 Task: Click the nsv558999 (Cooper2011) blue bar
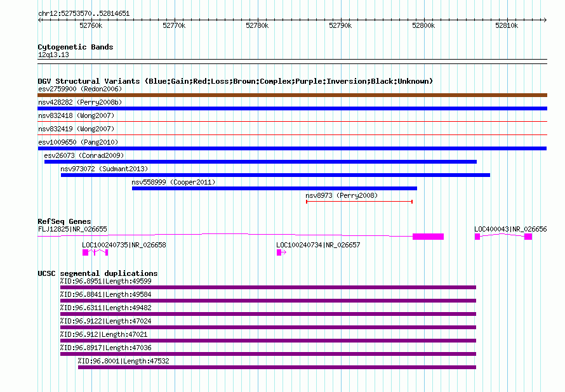(274, 188)
